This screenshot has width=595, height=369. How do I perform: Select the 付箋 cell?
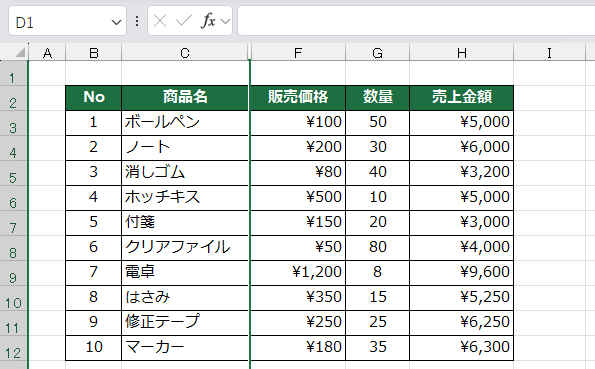pos(185,223)
